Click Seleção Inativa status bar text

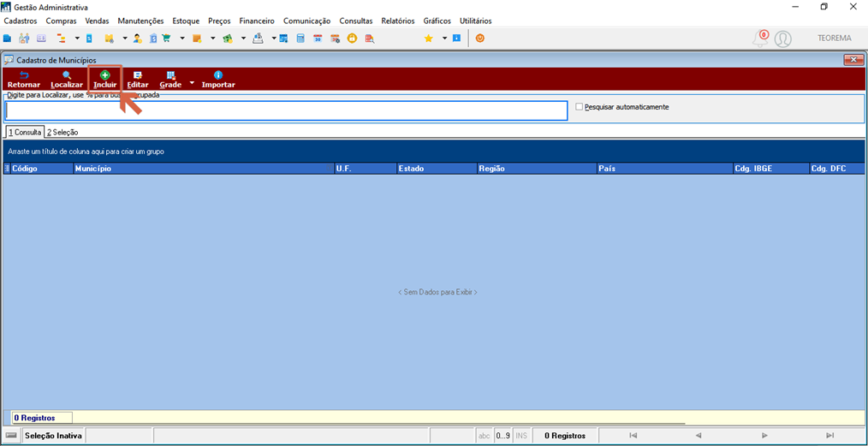coord(54,436)
